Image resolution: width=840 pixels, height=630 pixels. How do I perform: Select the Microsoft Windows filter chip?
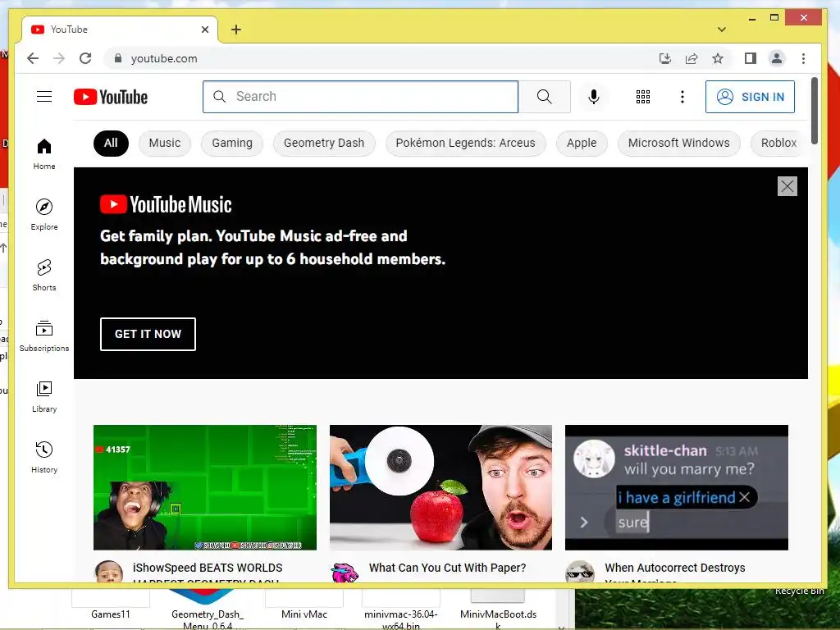(x=678, y=143)
